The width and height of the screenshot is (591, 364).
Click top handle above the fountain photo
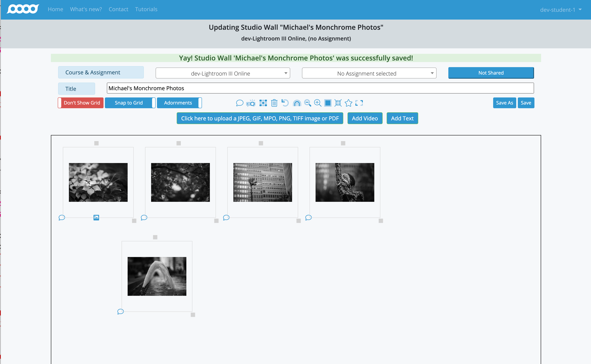(155, 237)
